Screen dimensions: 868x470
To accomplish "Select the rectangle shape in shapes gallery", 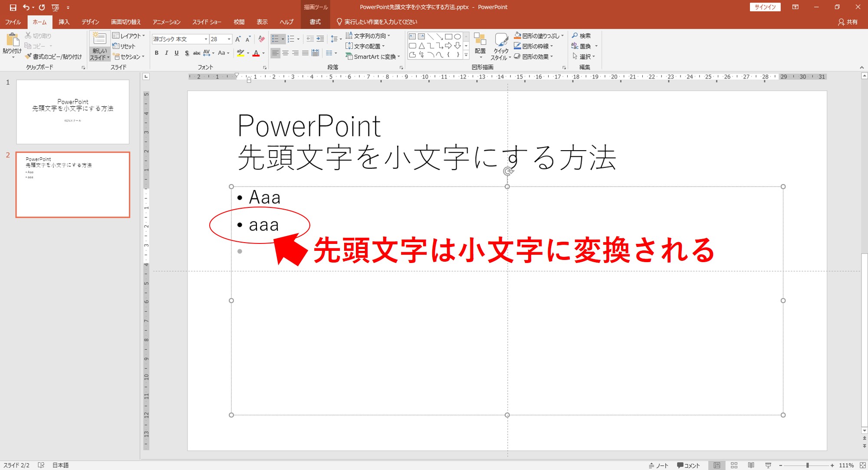I will pyautogui.click(x=448, y=37).
